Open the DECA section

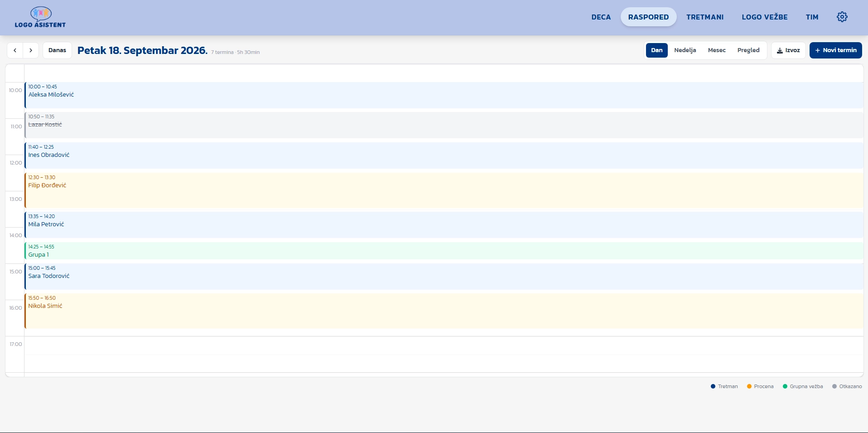click(x=601, y=17)
